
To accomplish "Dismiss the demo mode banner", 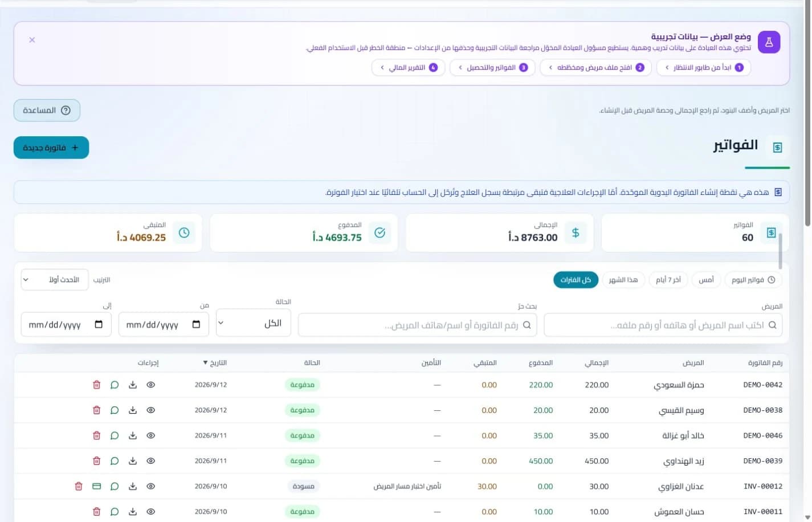I will pos(32,40).
